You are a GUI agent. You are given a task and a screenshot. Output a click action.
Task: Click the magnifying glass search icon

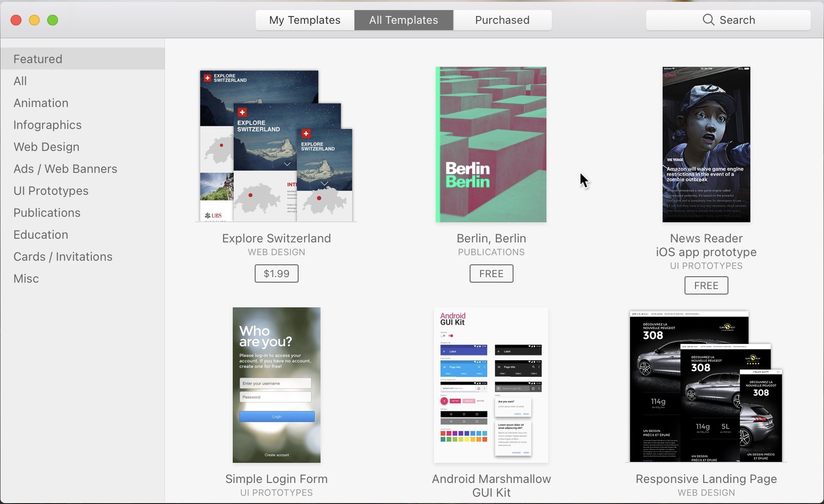pyautogui.click(x=708, y=20)
